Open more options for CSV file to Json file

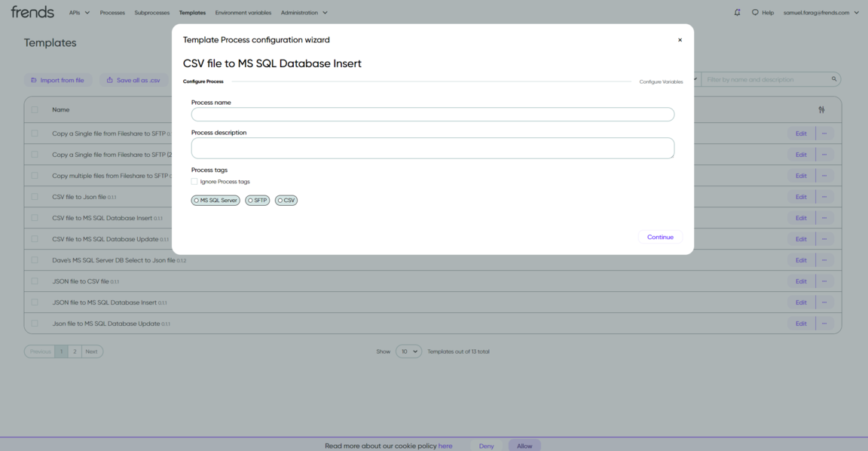824,197
